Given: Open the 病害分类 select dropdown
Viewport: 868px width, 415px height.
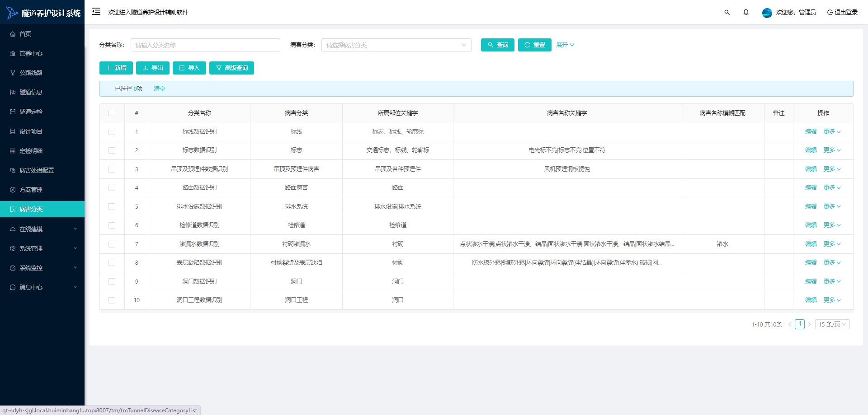Looking at the screenshot, I should tap(396, 45).
